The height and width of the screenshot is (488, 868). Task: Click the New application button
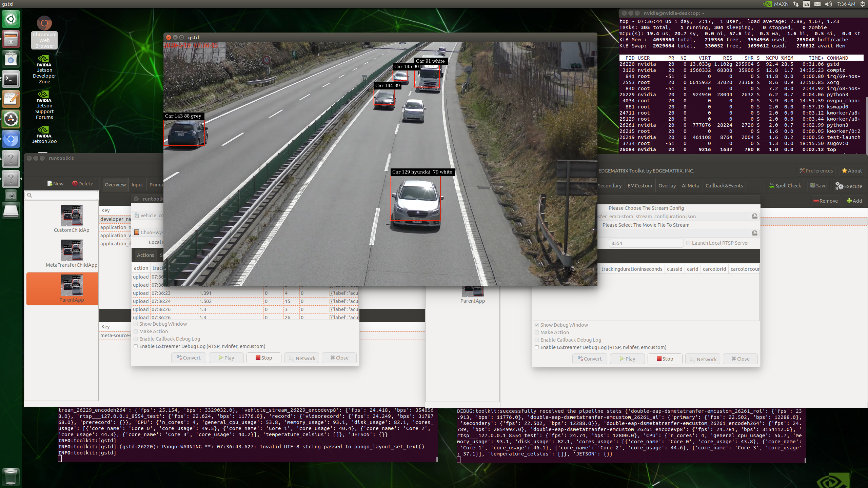[x=56, y=183]
